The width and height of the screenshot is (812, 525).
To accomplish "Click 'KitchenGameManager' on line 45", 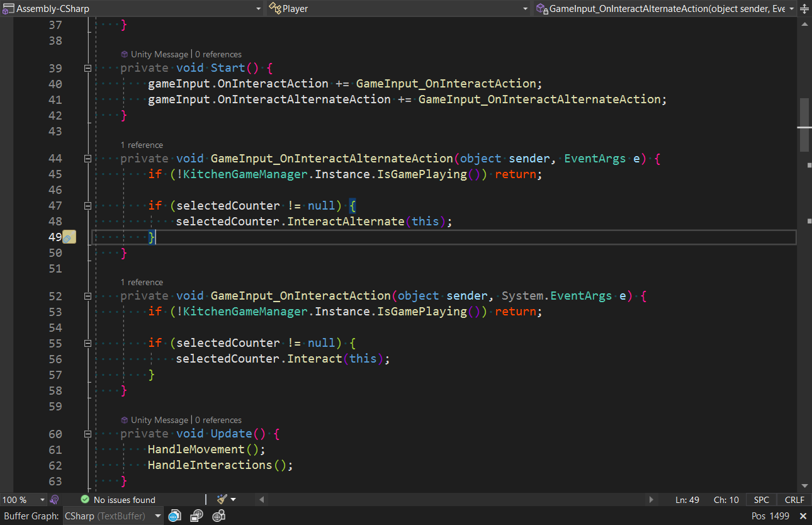I will tap(245, 174).
